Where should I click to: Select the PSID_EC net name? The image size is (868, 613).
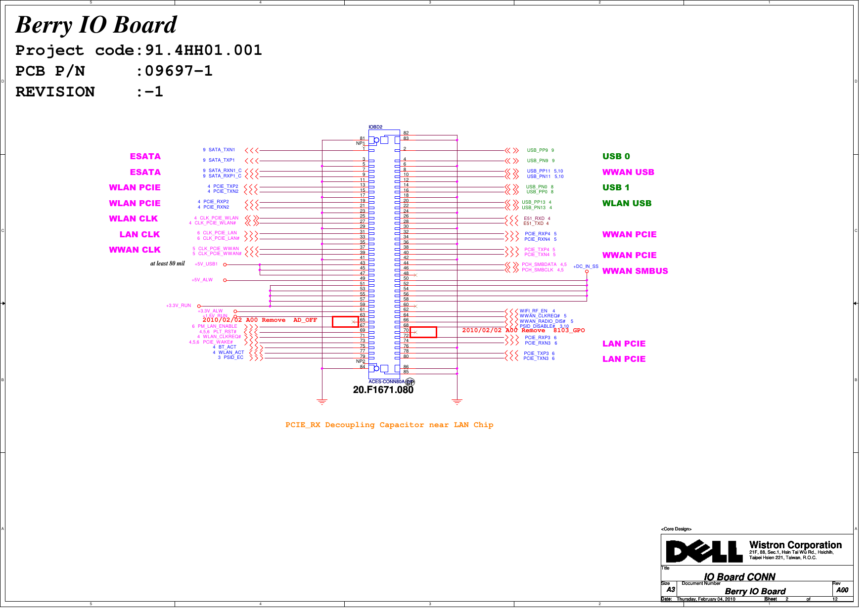click(233, 357)
